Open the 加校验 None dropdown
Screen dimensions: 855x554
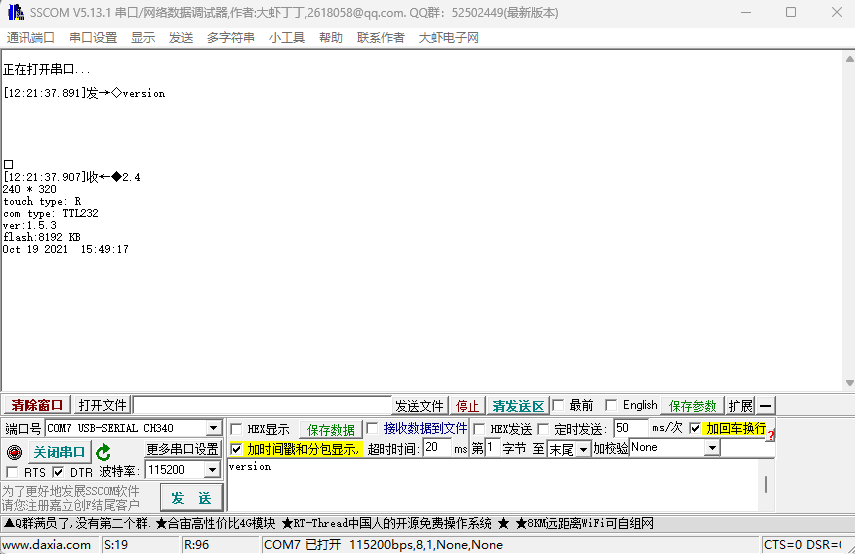tap(712, 448)
